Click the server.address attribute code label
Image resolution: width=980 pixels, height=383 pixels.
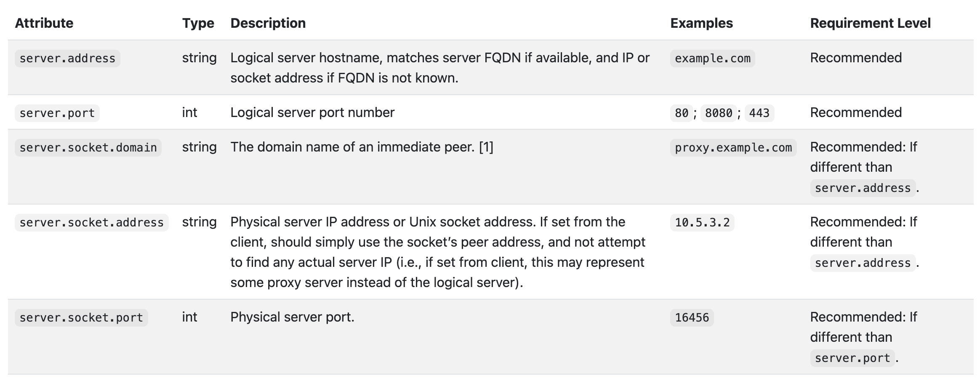tap(67, 58)
